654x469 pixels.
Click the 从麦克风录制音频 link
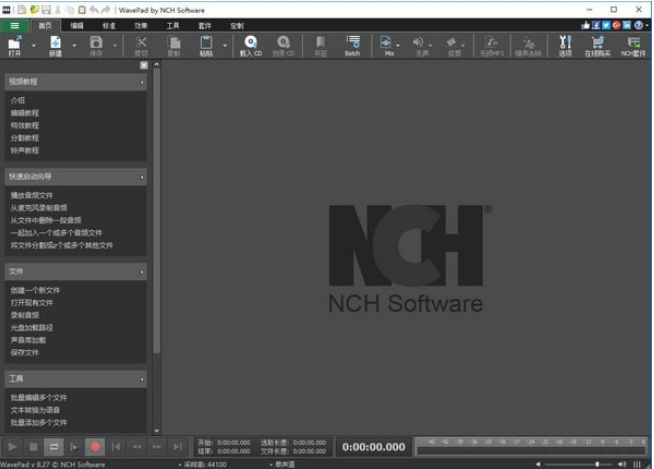[x=39, y=208]
